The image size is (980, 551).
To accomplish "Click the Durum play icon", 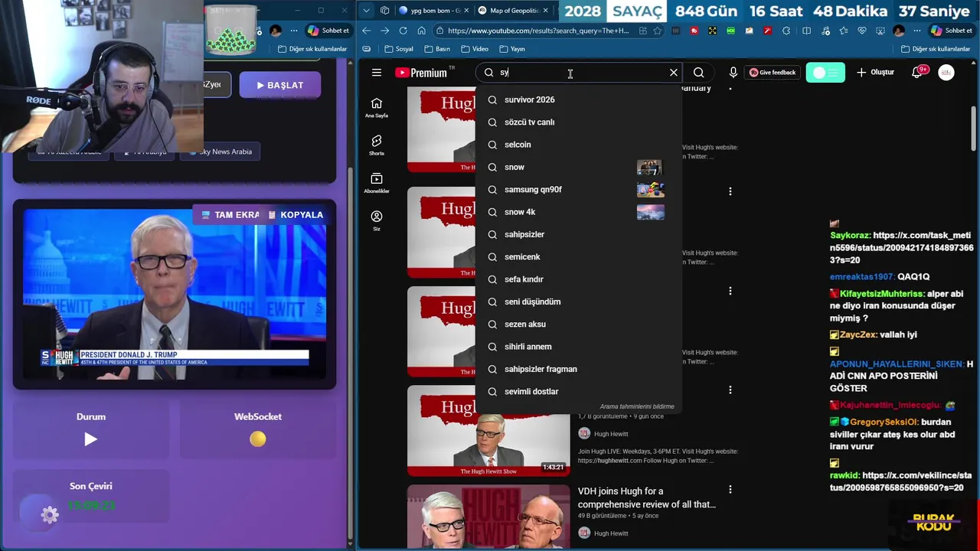I will point(90,439).
